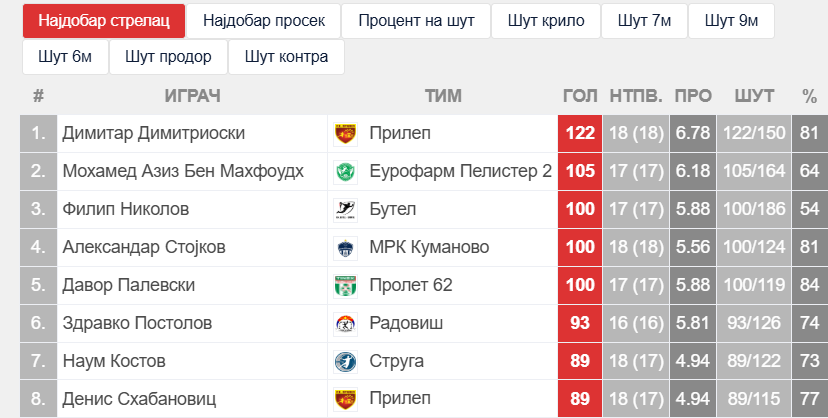Click the Бутел team logo
The width and height of the screenshot is (828, 418).
(345, 209)
